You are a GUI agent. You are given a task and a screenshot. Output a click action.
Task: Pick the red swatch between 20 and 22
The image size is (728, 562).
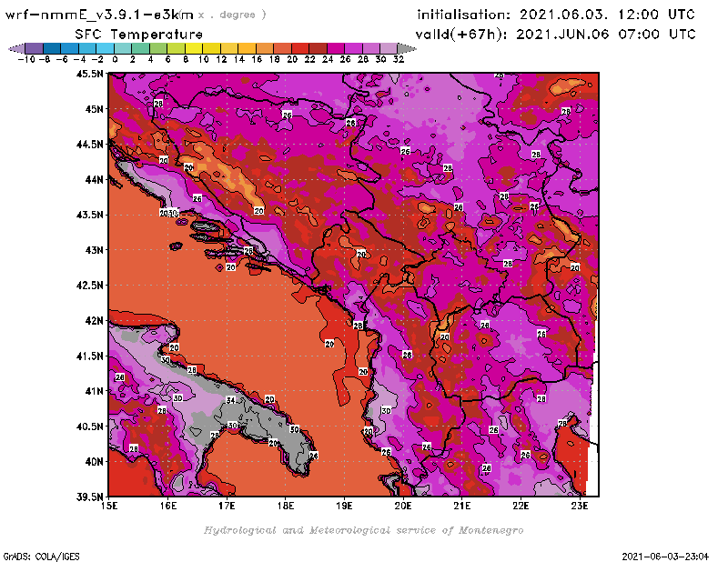pos(300,48)
